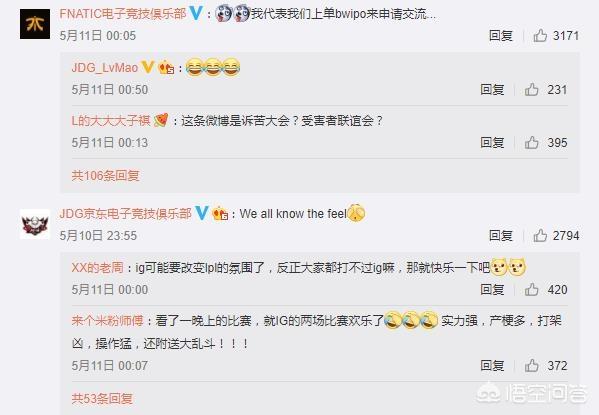The image size is (599, 415).
Task: Like JDG_LvMao's reply with 231 likes
Action: point(531,89)
